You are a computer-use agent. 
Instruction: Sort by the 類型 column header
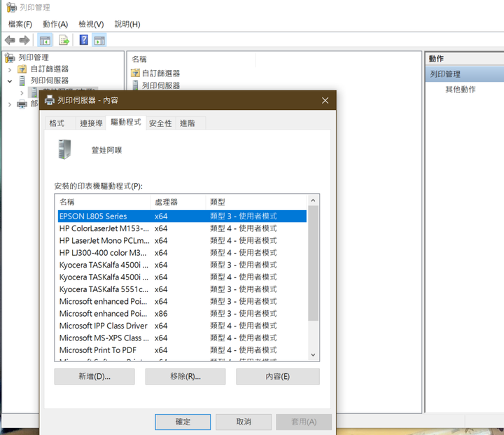(256, 202)
